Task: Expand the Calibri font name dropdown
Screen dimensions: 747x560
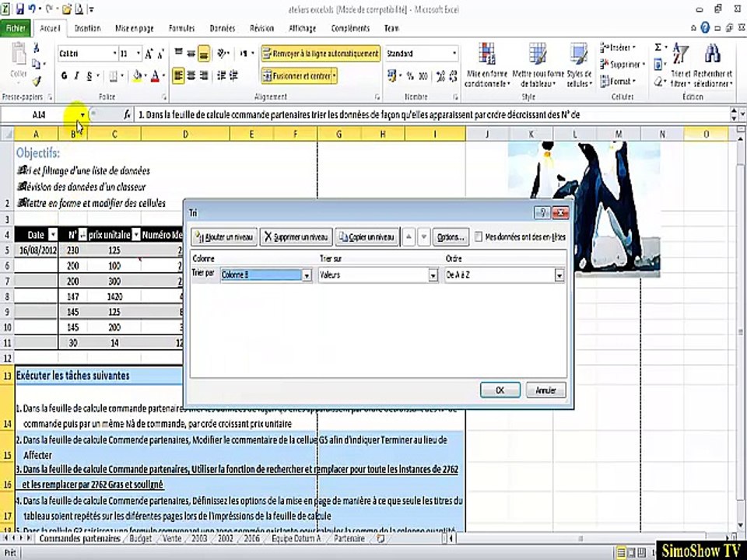Action: pyautogui.click(x=114, y=54)
